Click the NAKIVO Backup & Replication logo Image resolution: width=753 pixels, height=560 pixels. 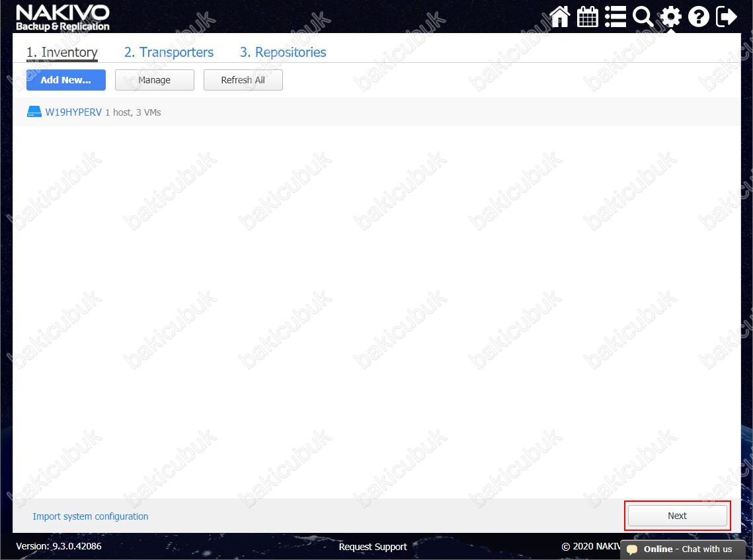[62, 19]
